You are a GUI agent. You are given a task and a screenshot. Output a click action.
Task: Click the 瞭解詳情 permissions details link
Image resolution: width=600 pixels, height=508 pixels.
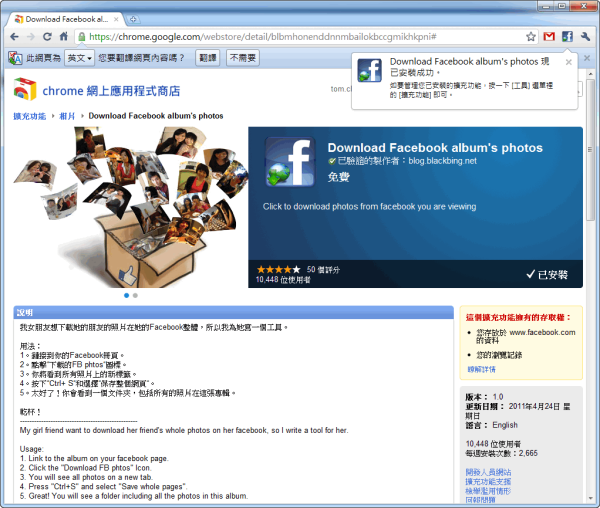[481, 369]
